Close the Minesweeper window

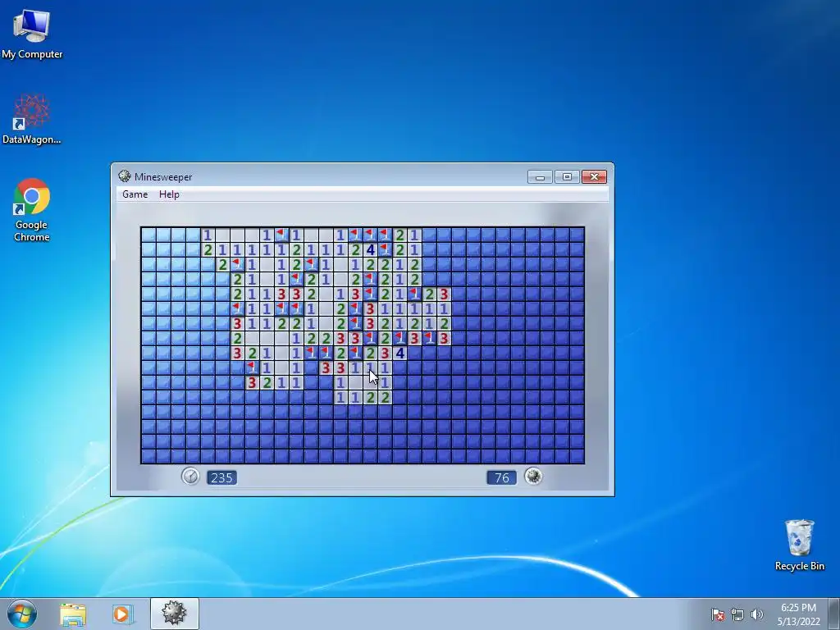point(594,177)
